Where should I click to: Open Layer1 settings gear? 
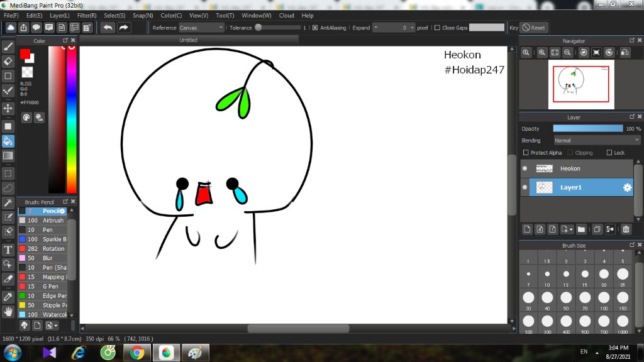click(x=627, y=187)
